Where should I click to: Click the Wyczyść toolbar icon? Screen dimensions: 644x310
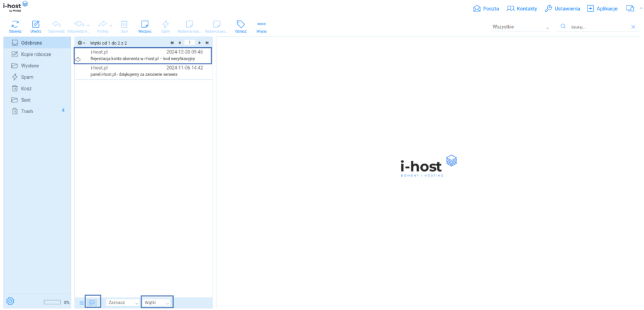pos(145,24)
